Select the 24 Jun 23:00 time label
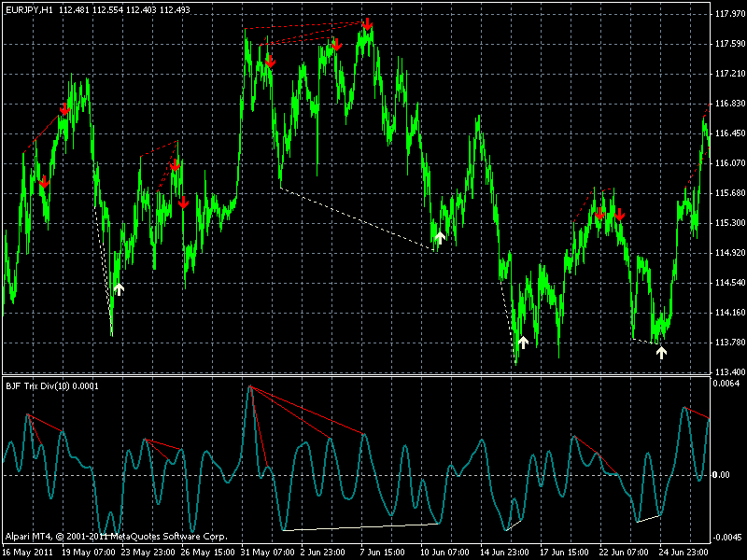 coord(684,553)
